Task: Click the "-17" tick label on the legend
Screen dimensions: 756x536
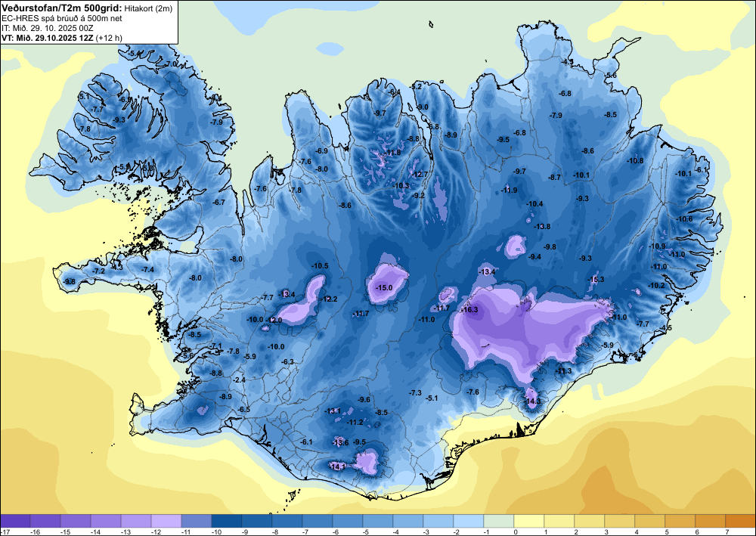Action: point(5,531)
